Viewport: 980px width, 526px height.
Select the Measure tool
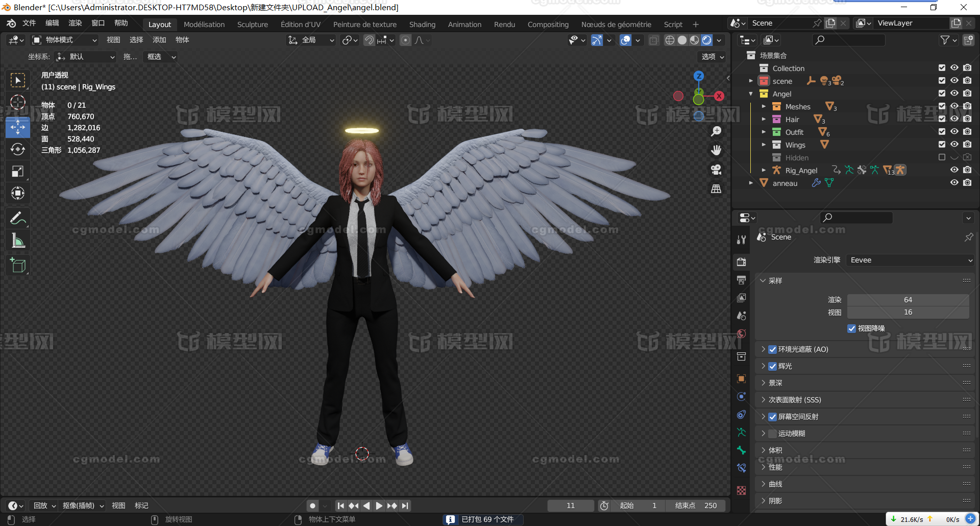tap(18, 241)
